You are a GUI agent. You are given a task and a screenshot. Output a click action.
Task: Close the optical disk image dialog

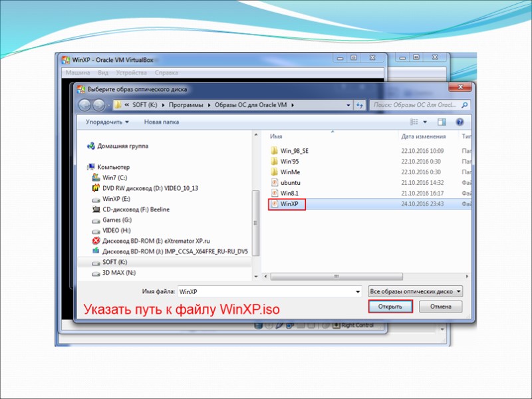click(460, 88)
